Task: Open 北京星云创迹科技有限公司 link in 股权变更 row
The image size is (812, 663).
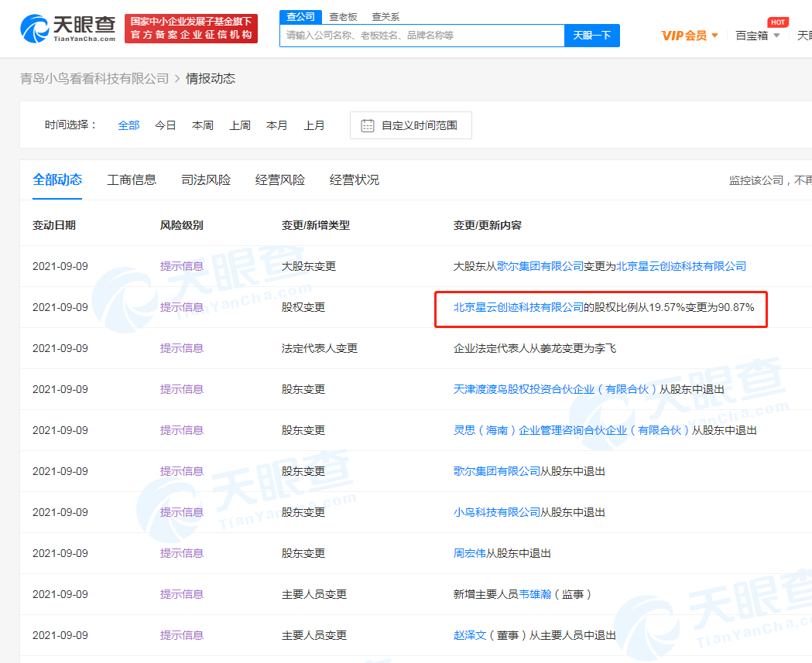Action: 519,307
